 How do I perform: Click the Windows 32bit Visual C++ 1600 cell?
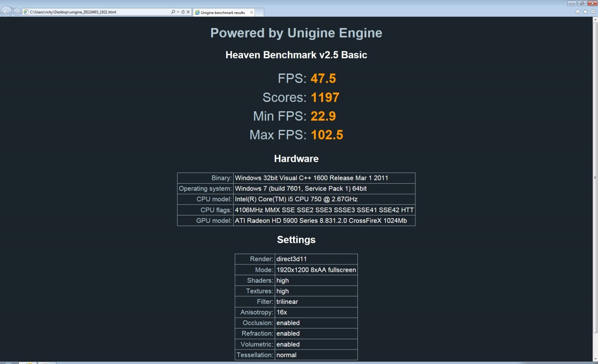[324, 178]
